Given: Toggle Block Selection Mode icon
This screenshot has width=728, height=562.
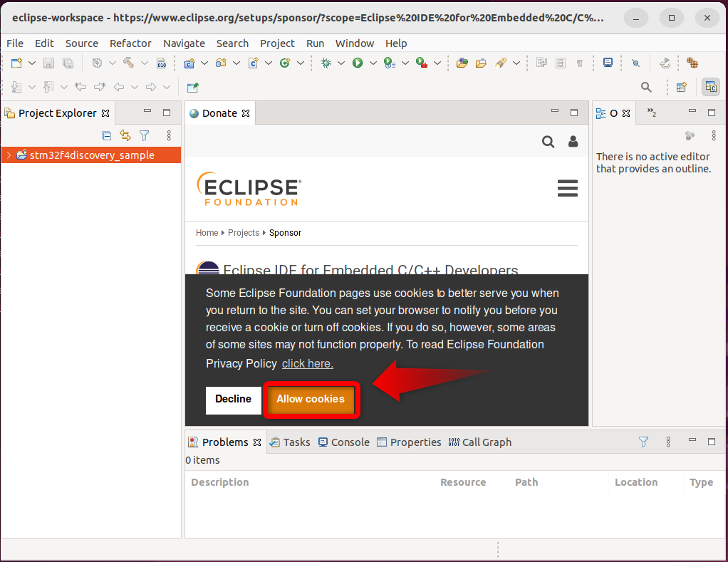Looking at the screenshot, I should click(x=561, y=63).
